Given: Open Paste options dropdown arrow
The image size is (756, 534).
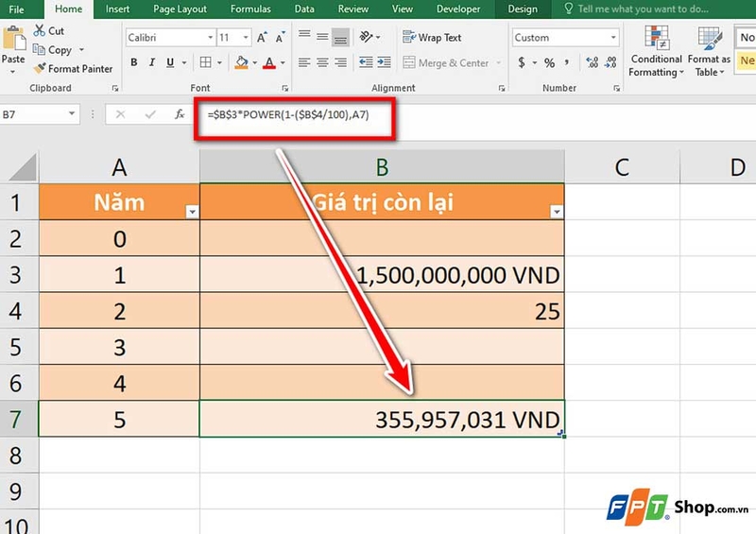Looking at the screenshot, I should pyautogui.click(x=13, y=72).
